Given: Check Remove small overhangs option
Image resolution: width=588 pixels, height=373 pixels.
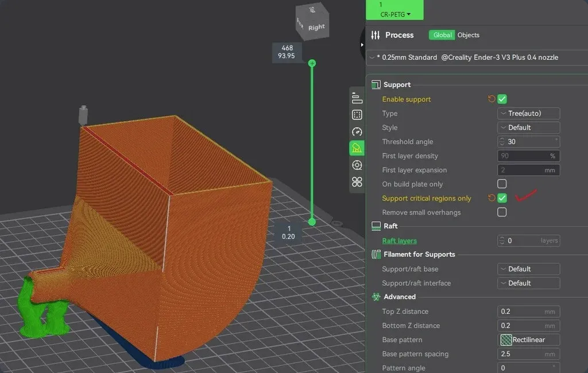Looking at the screenshot, I should pyautogui.click(x=502, y=212).
